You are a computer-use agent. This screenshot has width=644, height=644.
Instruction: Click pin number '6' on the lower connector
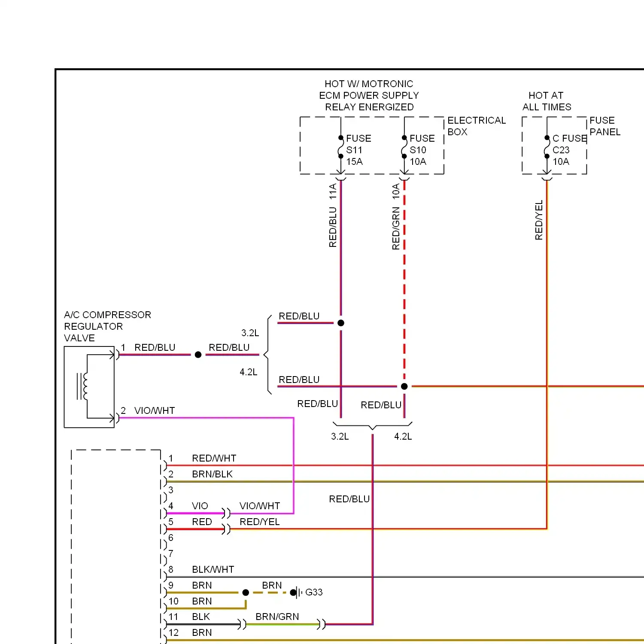click(171, 538)
